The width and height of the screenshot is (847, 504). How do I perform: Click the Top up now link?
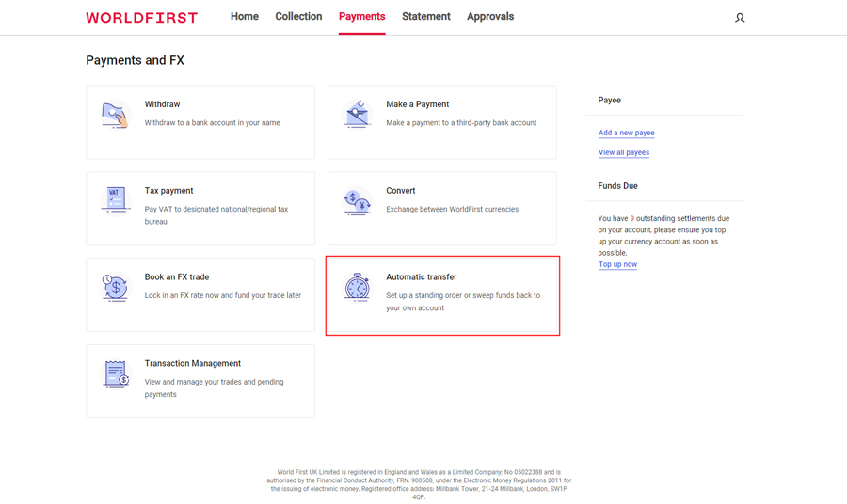point(617,264)
